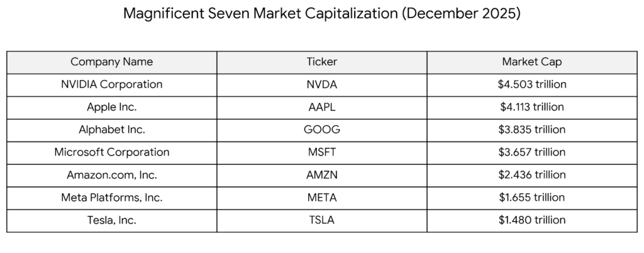Viewport: 644px width, 253px height.
Task: Select the Amazon.com, Inc. cell
Action: pos(111,175)
